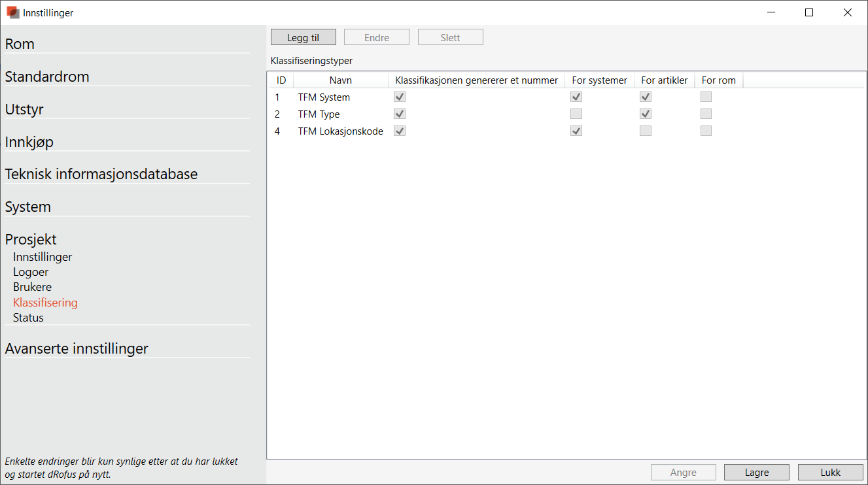Expand the Rom settings section
Screen dimensions: 868x485
tap(20, 44)
